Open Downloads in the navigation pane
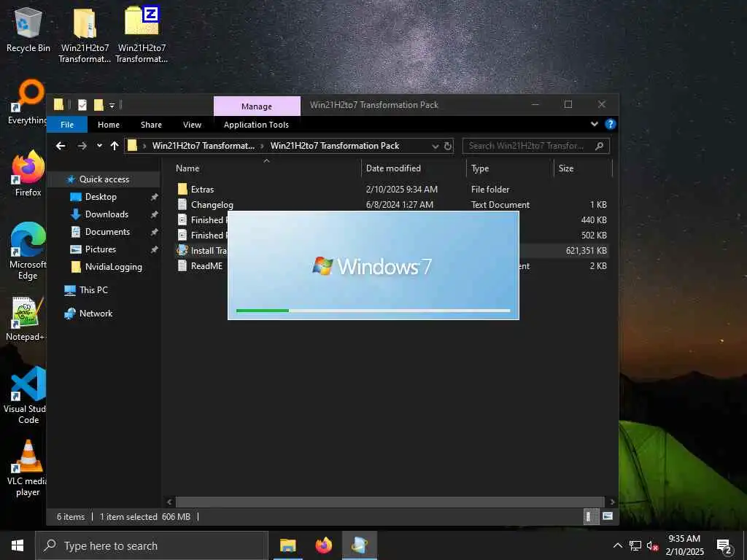Image resolution: width=747 pixels, height=560 pixels. pyautogui.click(x=107, y=214)
